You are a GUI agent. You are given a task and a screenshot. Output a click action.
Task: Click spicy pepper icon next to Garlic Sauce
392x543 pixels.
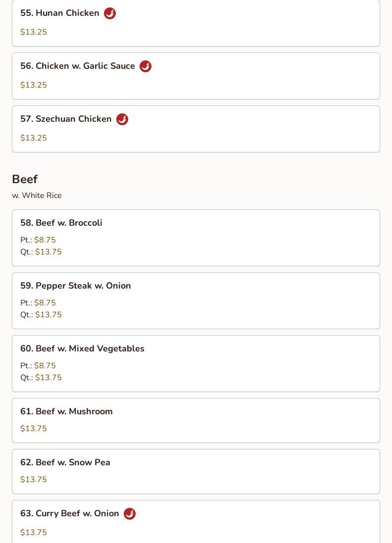click(146, 66)
